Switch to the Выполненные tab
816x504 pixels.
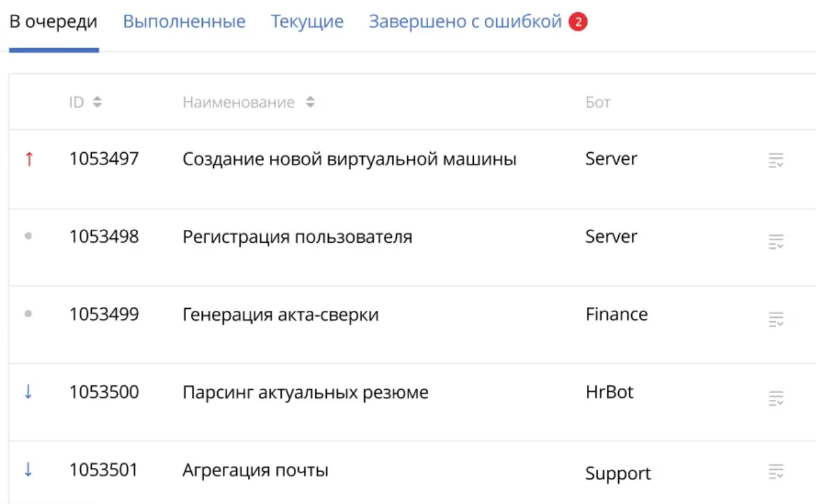point(184,22)
